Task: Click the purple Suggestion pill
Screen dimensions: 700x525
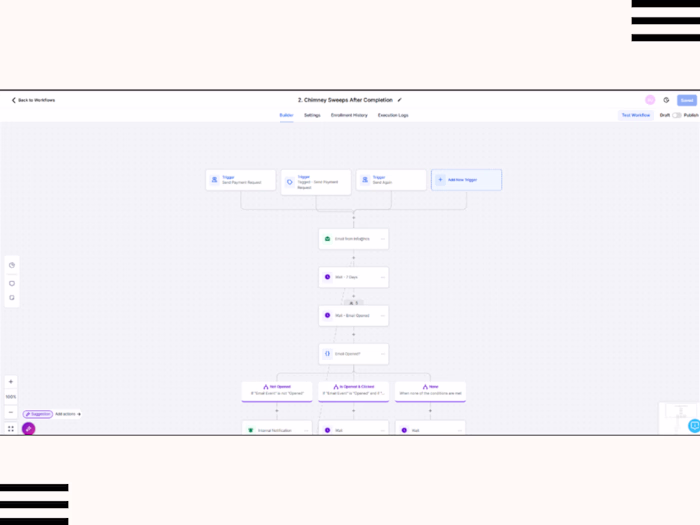Action: click(x=38, y=414)
